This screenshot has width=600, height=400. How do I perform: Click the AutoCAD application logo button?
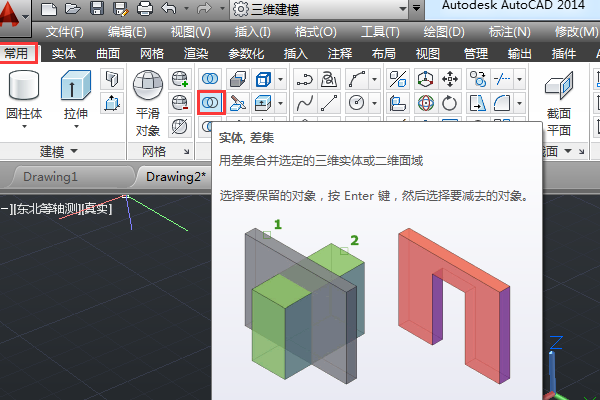click(15, 18)
